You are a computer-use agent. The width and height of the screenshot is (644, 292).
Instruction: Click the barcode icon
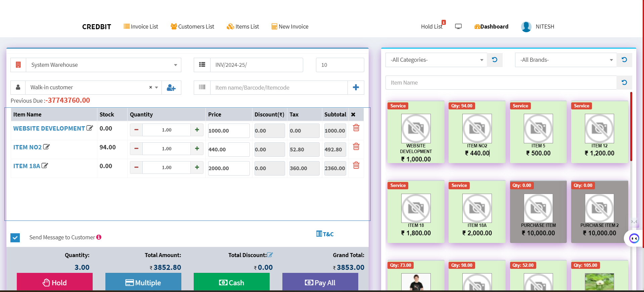click(202, 87)
